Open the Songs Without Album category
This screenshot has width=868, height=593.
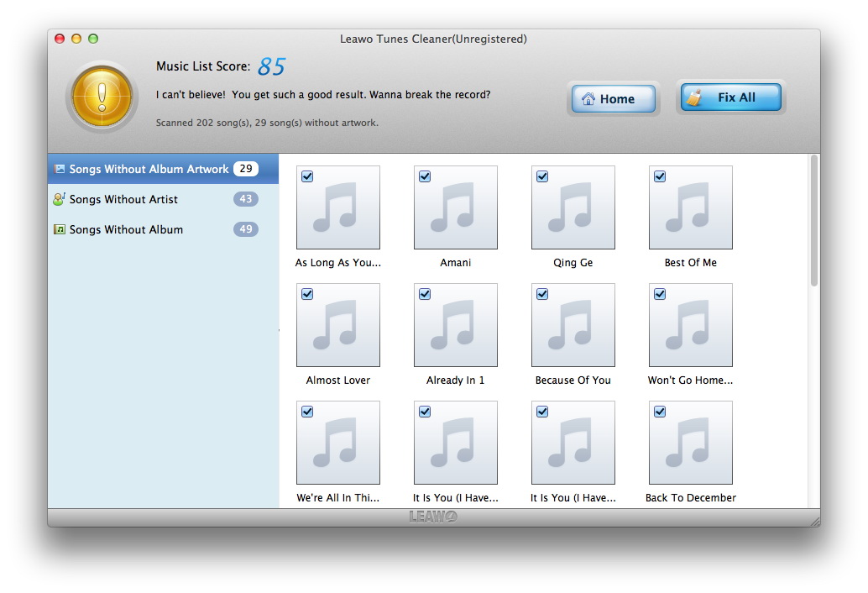[x=126, y=229]
